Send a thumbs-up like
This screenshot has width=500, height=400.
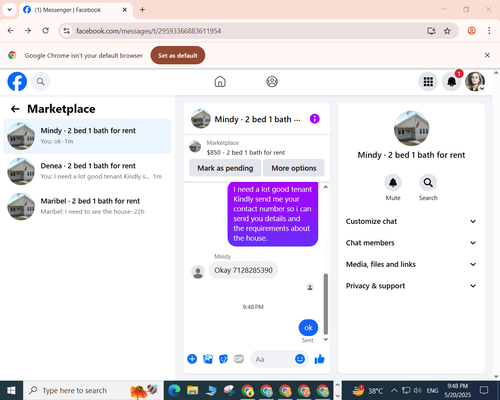tap(319, 359)
